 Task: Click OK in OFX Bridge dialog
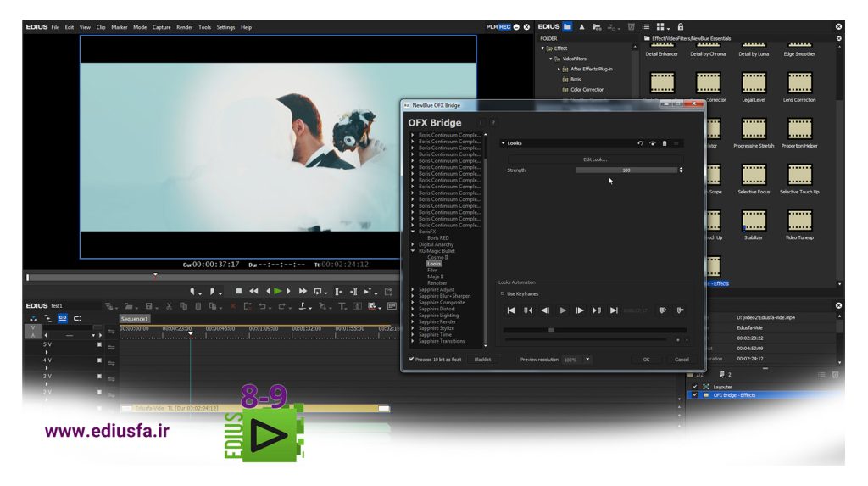pyautogui.click(x=646, y=360)
